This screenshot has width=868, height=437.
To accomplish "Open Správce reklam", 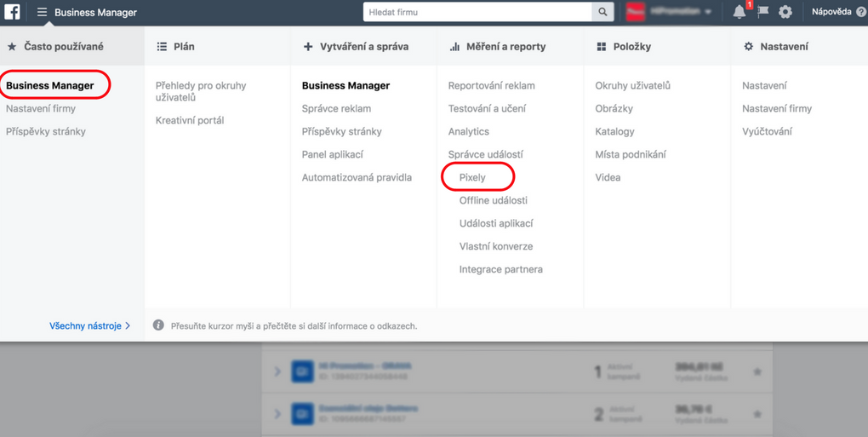I will point(337,108).
